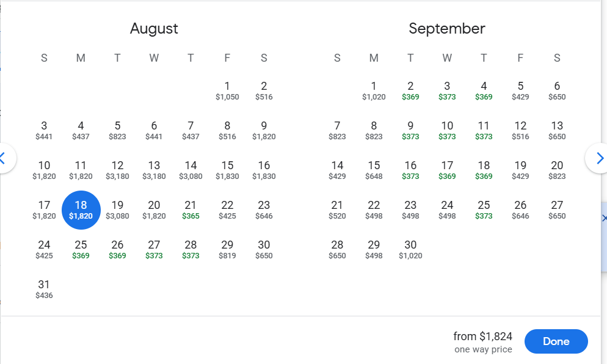Image resolution: width=607 pixels, height=364 pixels.
Task: Select September 12 priced at $516
Action: [520, 130]
